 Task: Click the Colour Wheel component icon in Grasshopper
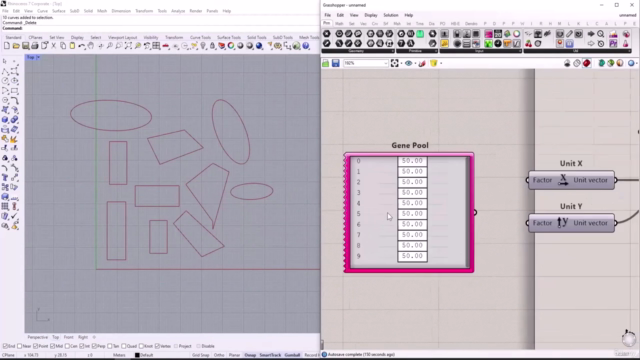tap(517, 34)
